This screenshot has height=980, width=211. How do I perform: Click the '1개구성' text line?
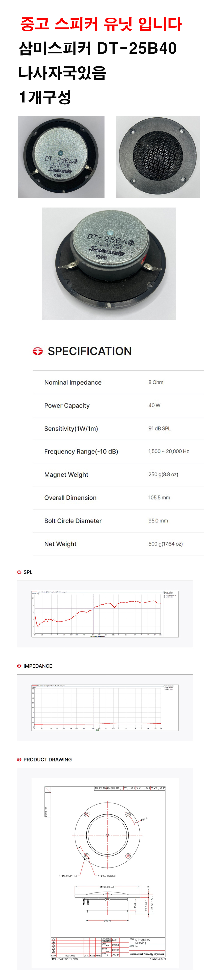(x=45, y=97)
